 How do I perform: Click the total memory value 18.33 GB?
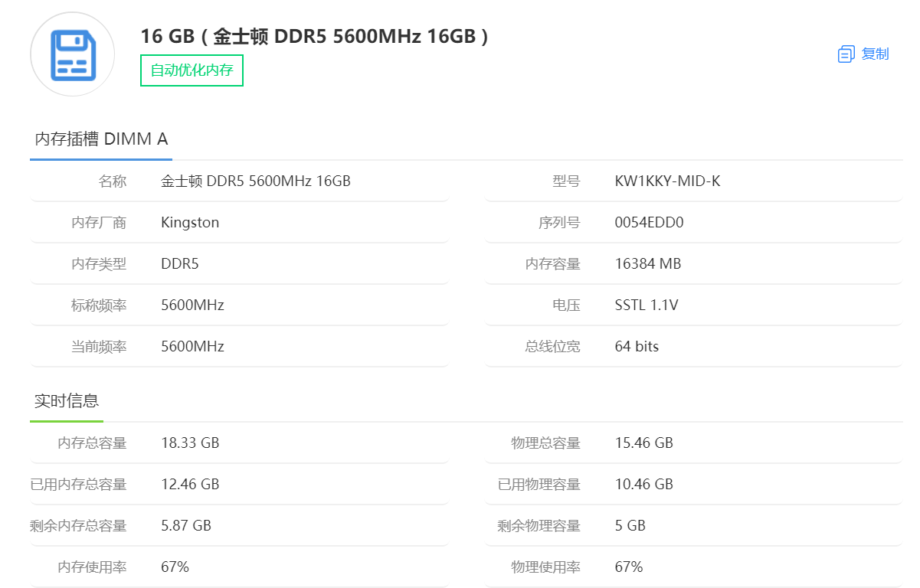[x=190, y=443]
